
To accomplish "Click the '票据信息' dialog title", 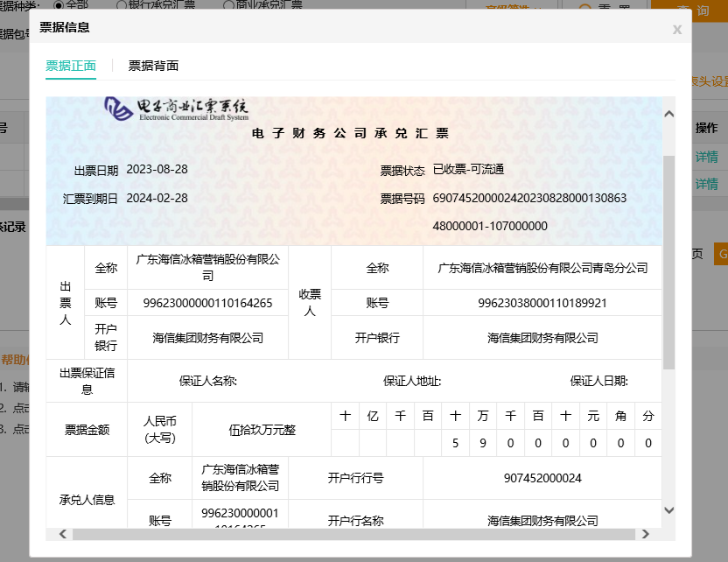I will pyautogui.click(x=65, y=27).
